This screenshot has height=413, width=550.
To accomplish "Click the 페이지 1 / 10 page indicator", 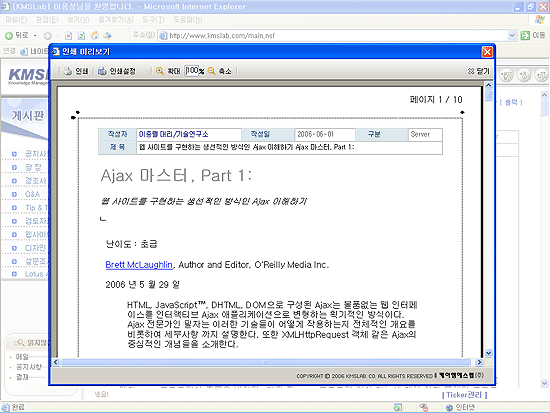I will pyautogui.click(x=436, y=100).
